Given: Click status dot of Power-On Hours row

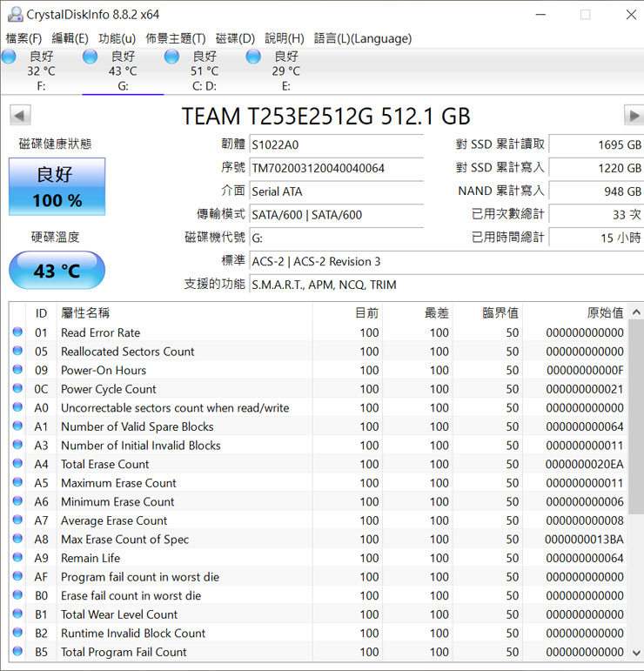Looking at the screenshot, I should [x=17, y=369].
